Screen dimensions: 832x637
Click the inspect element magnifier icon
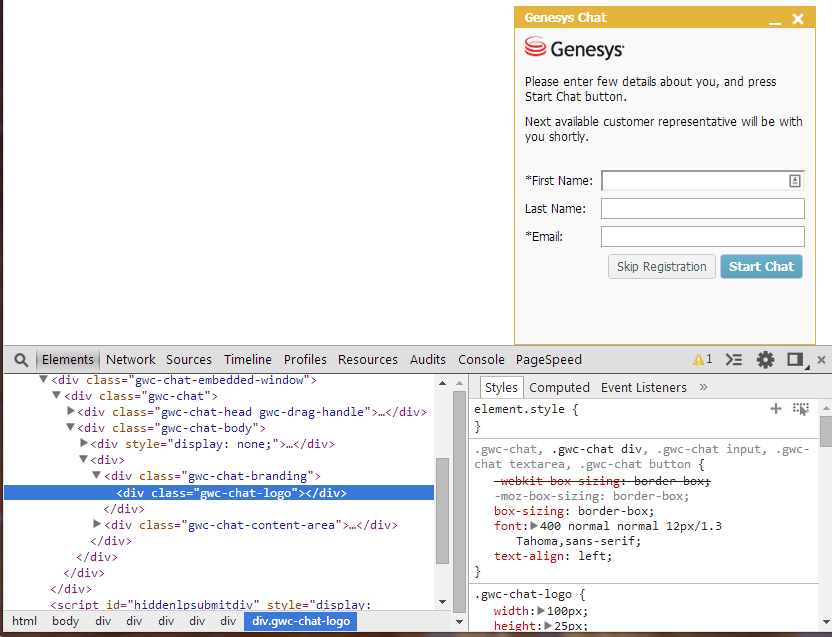(x=21, y=360)
